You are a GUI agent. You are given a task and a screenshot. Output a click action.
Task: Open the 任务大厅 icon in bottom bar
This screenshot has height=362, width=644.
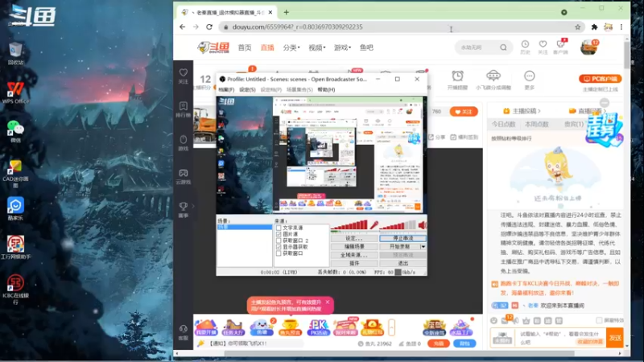click(x=233, y=327)
